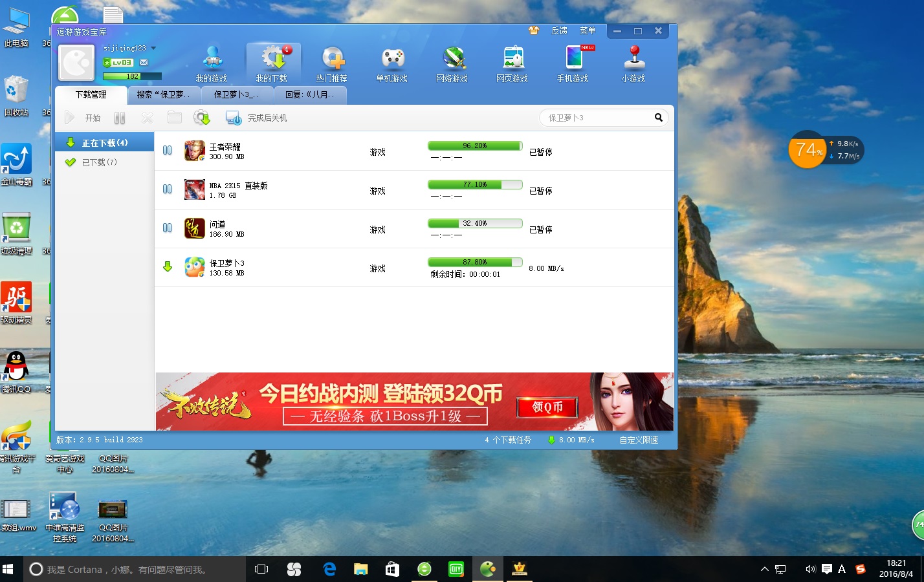The image size is (924, 582).
Task: Click the 74% orange memory ball widget
Action: (x=808, y=149)
